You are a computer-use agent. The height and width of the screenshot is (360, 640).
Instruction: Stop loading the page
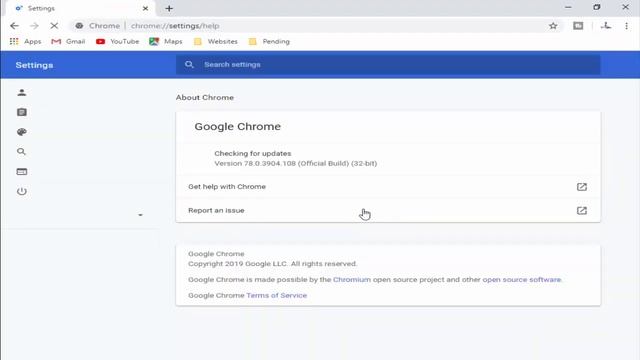tap(54, 26)
